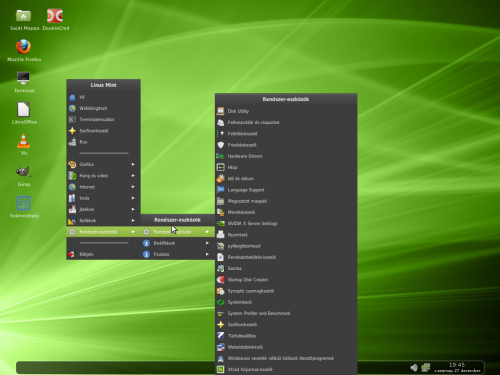Open the Számológép calculator desktop icon

tap(24, 203)
